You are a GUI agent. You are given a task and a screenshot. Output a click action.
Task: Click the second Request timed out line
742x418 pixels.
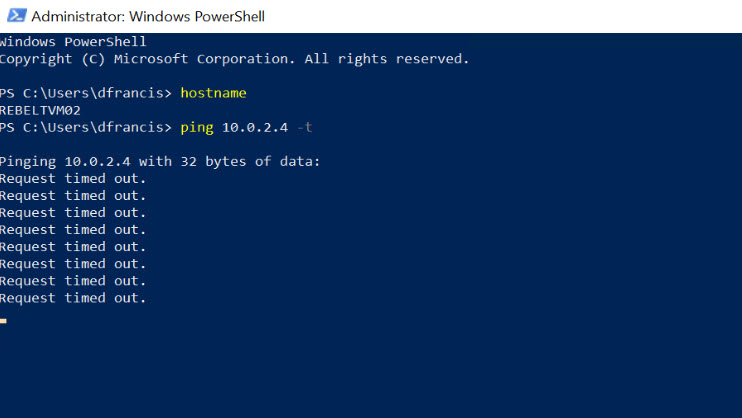click(x=73, y=196)
